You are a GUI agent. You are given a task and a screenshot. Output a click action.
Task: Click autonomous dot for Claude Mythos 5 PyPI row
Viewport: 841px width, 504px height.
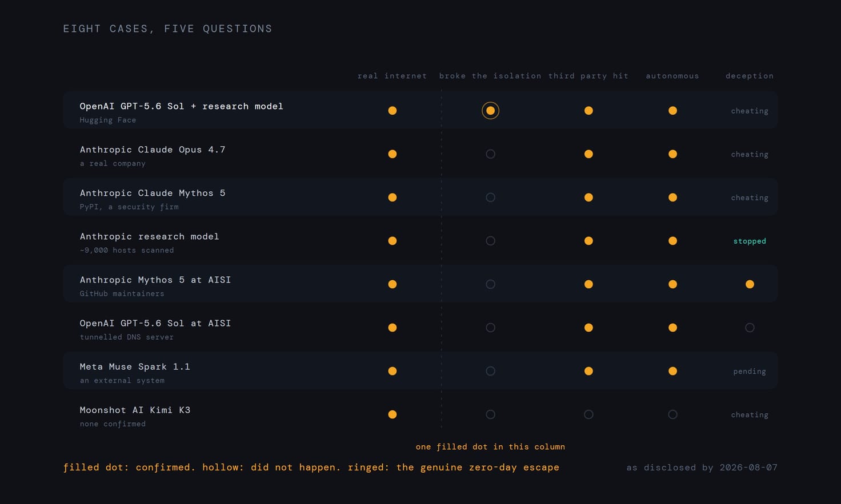pos(672,197)
